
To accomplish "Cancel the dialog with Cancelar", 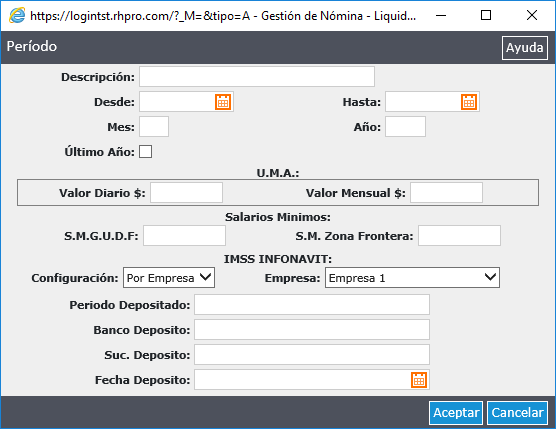I will [x=517, y=413].
